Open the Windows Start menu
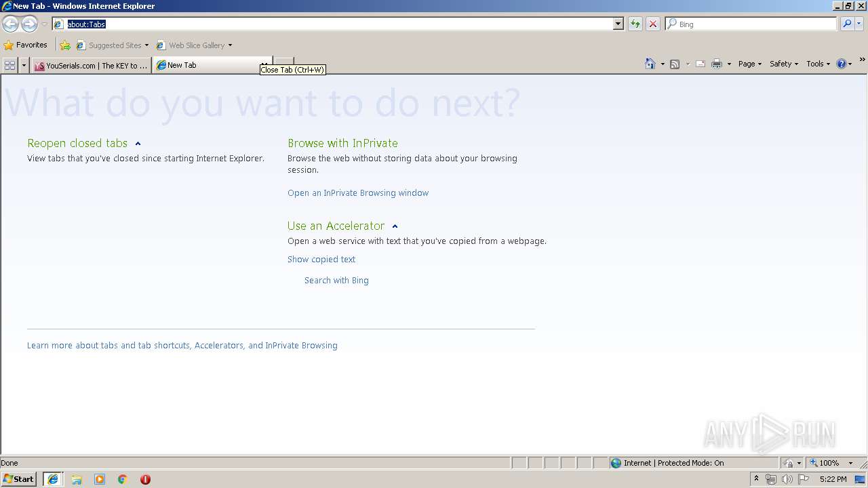The height and width of the screenshot is (488, 868). pyautogui.click(x=18, y=479)
